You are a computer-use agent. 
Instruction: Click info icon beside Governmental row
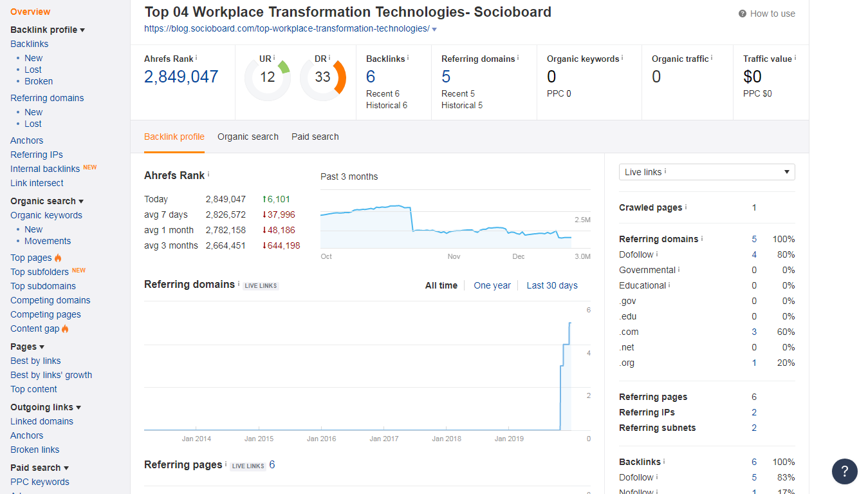coord(679,270)
